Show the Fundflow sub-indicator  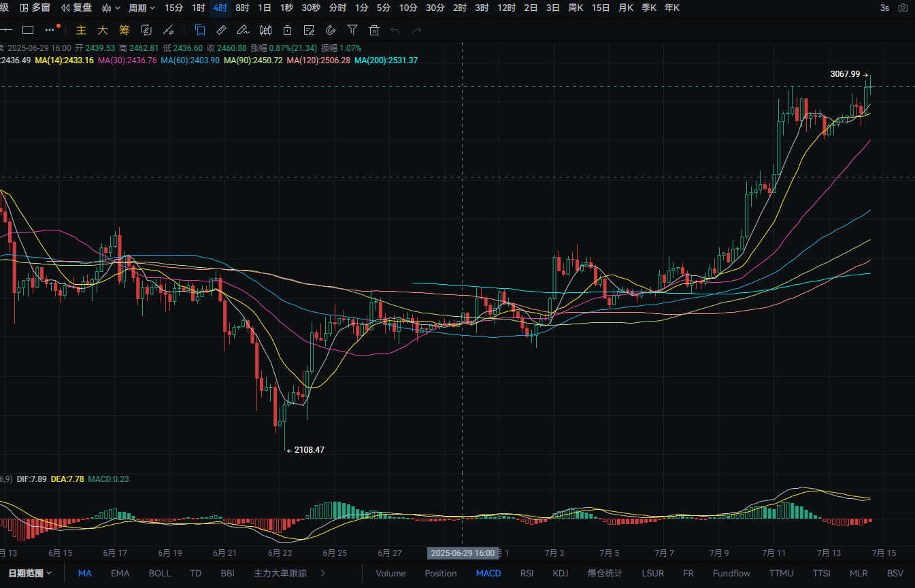[x=731, y=573]
